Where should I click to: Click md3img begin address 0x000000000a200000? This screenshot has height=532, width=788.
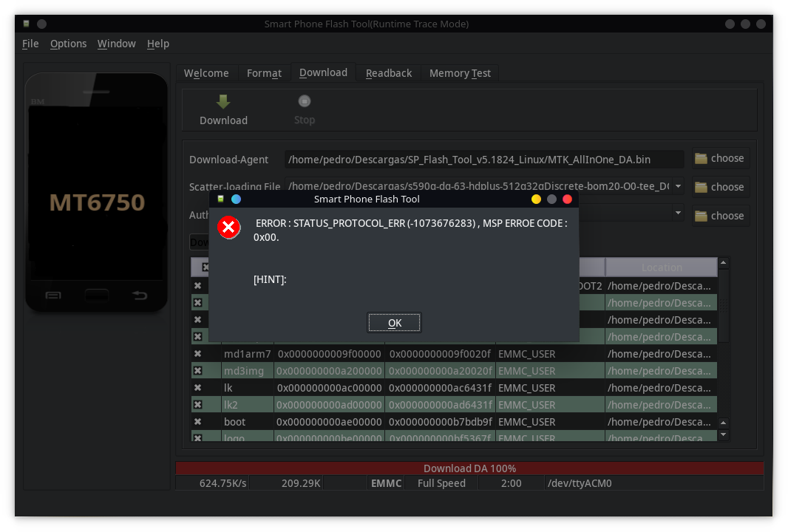pos(329,371)
